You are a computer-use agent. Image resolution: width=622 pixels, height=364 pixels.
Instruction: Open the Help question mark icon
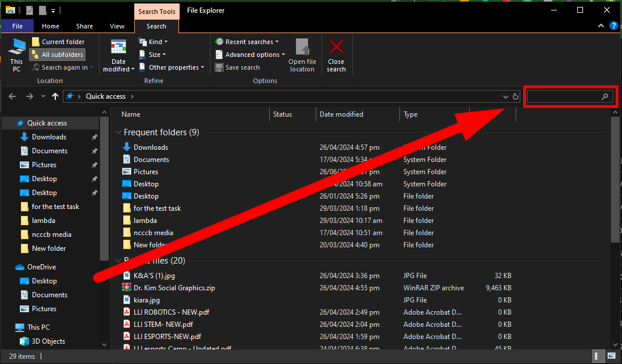coord(613,26)
